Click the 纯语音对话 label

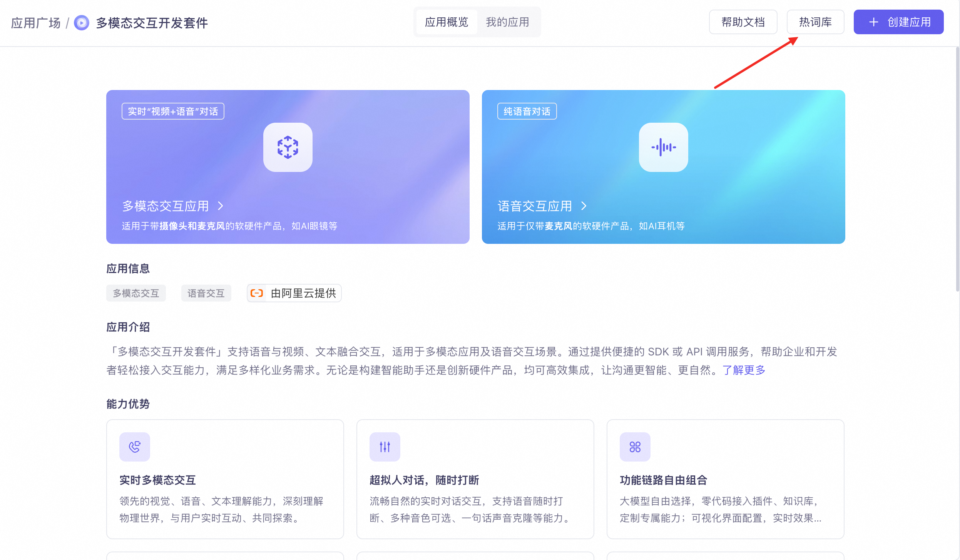pyautogui.click(x=527, y=111)
